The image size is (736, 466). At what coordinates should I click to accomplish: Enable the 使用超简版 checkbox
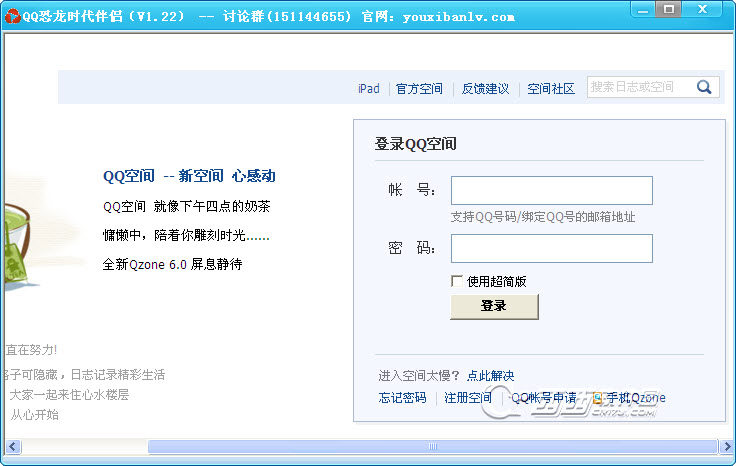456,281
